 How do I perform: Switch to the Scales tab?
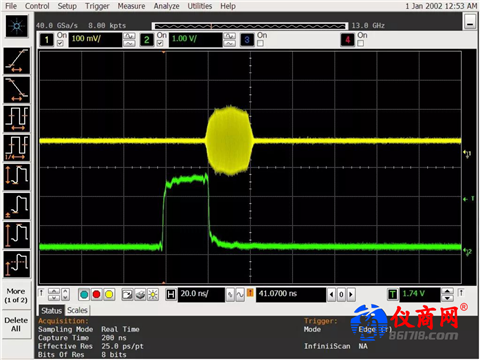77,310
